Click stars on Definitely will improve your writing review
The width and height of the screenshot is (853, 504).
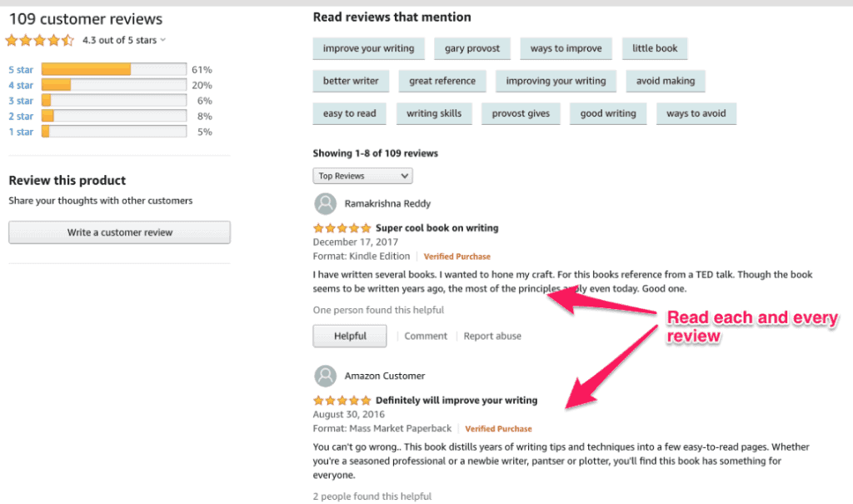(x=342, y=400)
